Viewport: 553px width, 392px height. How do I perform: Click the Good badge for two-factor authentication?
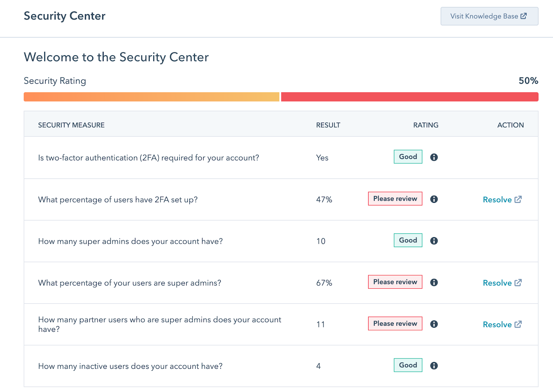coord(408,157)
